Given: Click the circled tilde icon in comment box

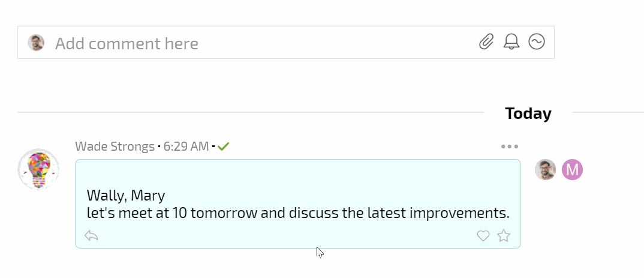Looking at the screenshot, I should 537,41.
